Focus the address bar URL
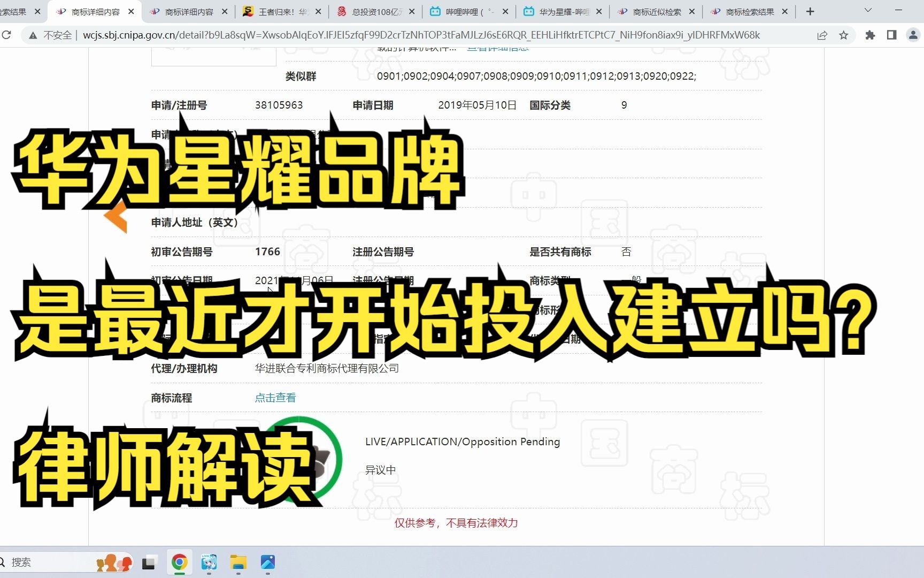This screenshot has width=924, height=578. [421, 35]
